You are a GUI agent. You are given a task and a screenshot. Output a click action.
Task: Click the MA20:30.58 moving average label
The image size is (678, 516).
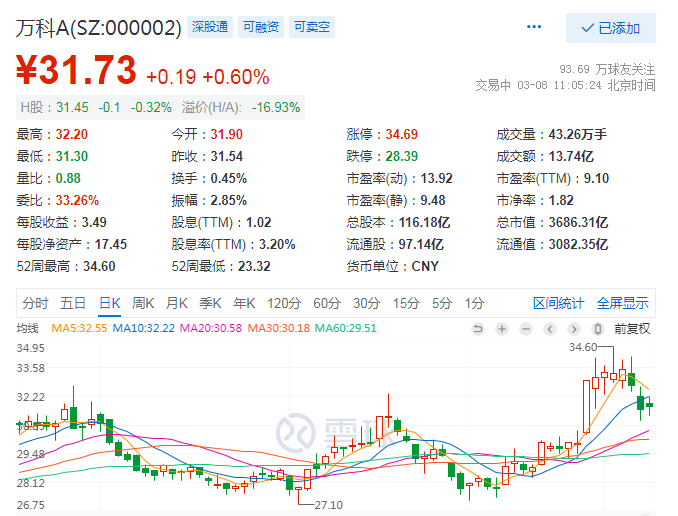211,328
